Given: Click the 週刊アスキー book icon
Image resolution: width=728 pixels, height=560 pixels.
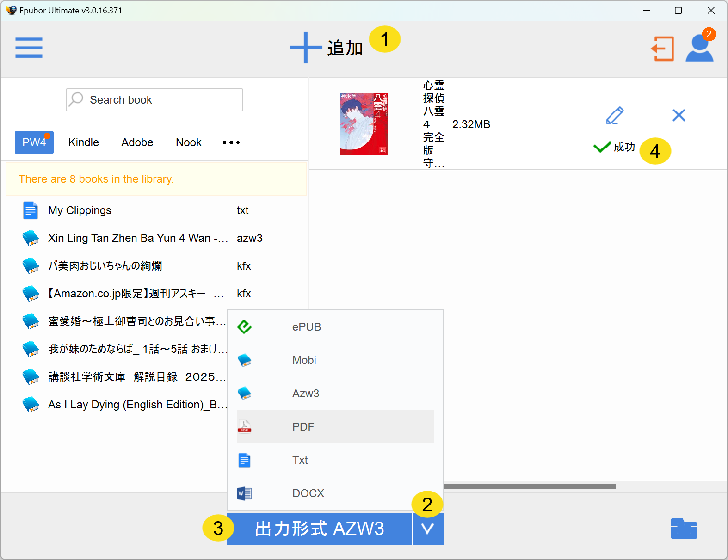Looking at the screenshot, I should click(31, 294).
